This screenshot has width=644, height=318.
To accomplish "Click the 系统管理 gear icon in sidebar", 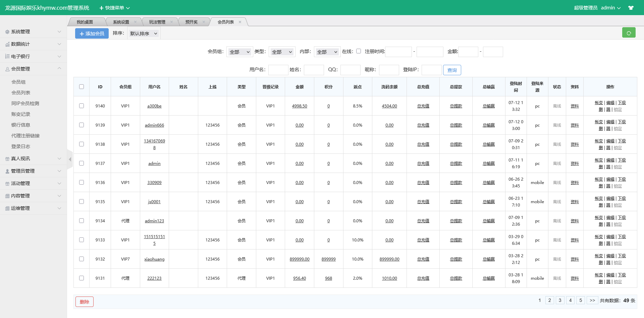I will pyautogui.click(x=7, y=32).
